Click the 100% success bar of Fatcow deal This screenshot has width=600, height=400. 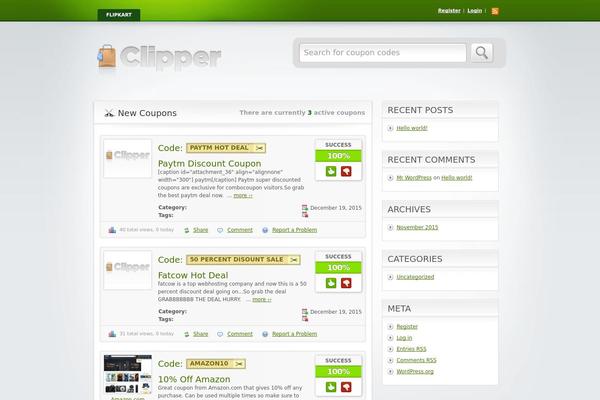click(x=338, y=268)
